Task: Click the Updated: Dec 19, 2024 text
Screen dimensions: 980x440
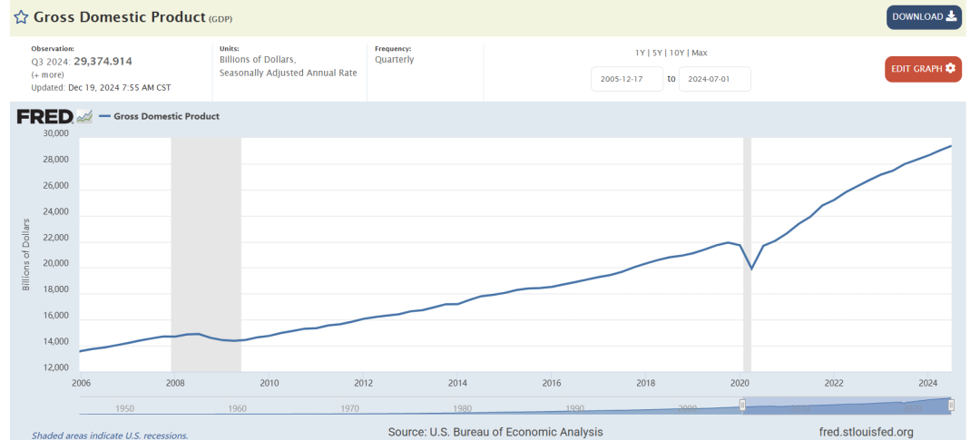Action: coord(102,87)
